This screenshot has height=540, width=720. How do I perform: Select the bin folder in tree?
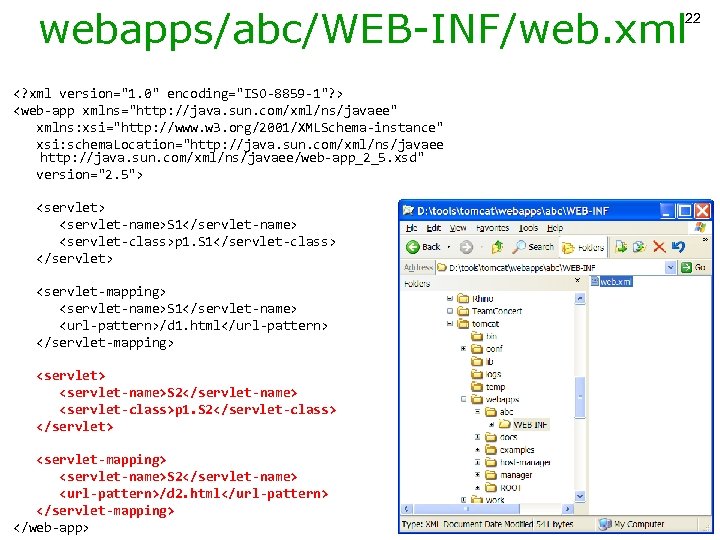(484, 336)
